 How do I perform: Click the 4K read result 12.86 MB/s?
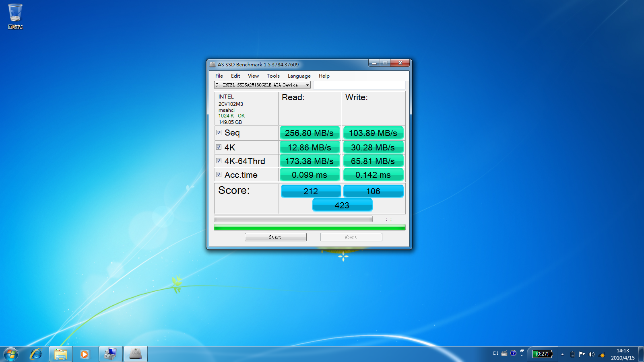[x=310, y=147]
